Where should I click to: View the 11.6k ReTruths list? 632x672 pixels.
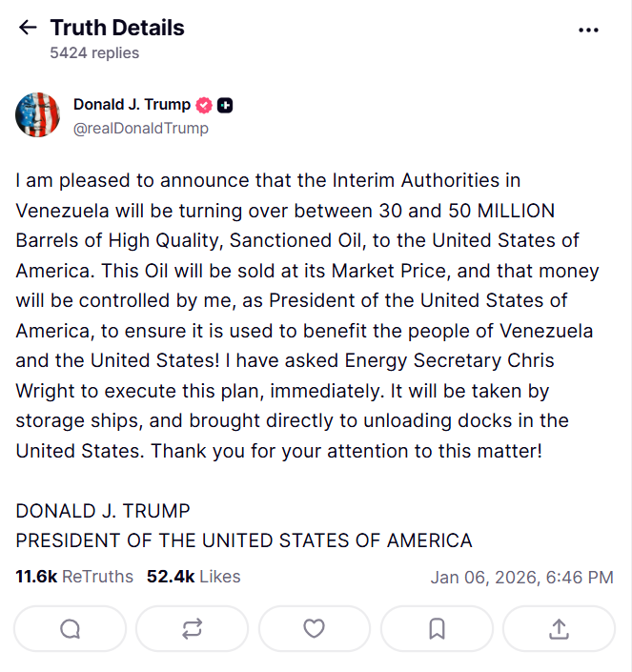[74, 577]
